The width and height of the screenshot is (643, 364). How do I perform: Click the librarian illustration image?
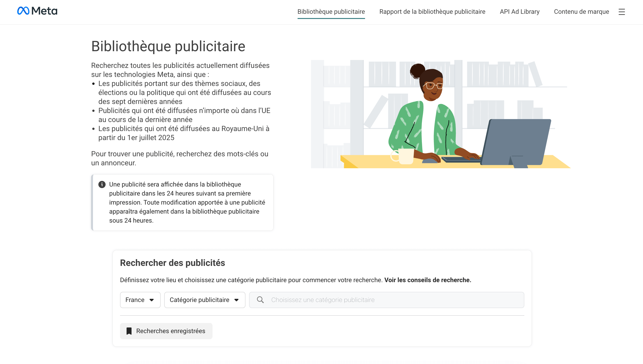(440, 114)
